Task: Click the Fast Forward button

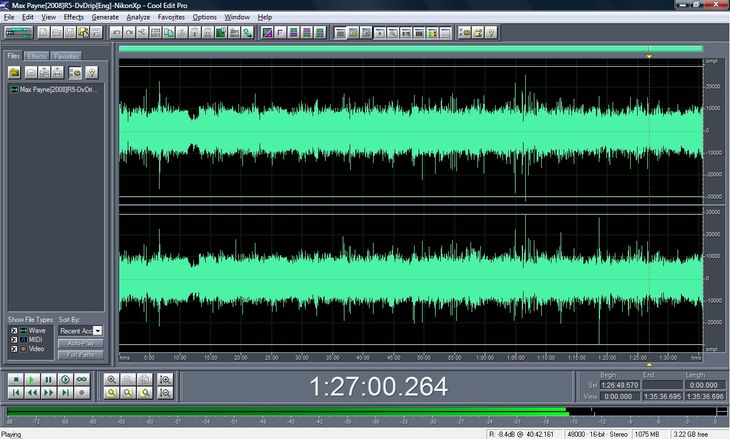Action: pos(48,393)
